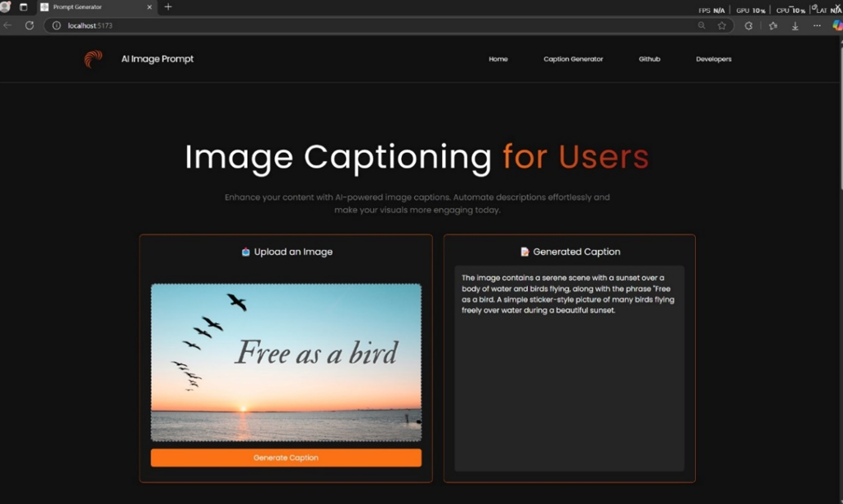Open Caption Generator nav link
Viewport: 843px width, 504px height.
click(x=573, y=59)
